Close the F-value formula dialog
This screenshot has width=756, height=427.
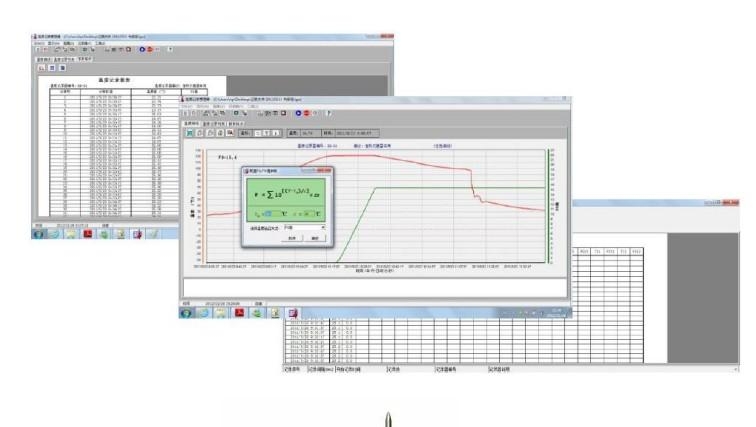[325, 171]
